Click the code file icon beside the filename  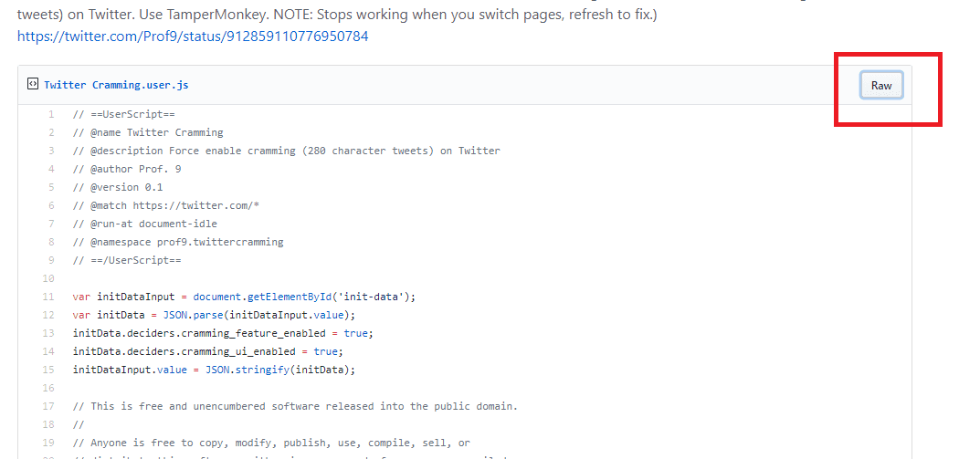tap(33, 84)
